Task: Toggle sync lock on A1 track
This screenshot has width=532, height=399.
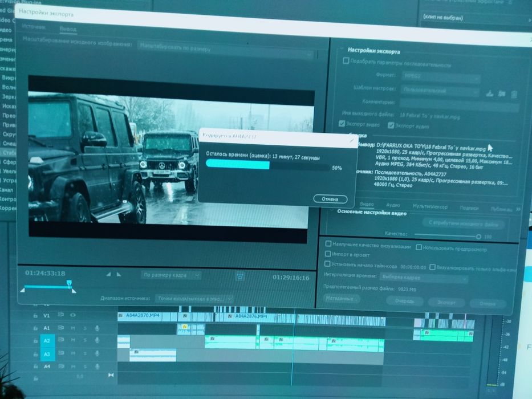Action: [61, 328]
